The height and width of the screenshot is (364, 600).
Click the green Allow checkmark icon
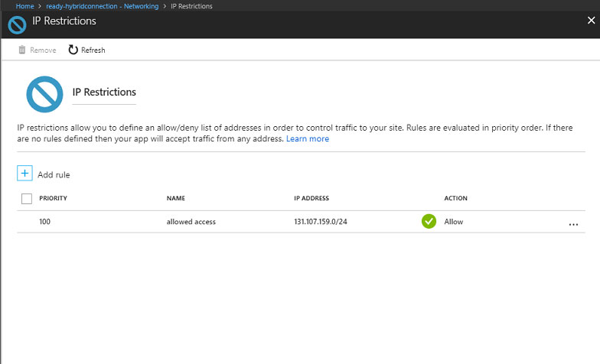(429, 222)
